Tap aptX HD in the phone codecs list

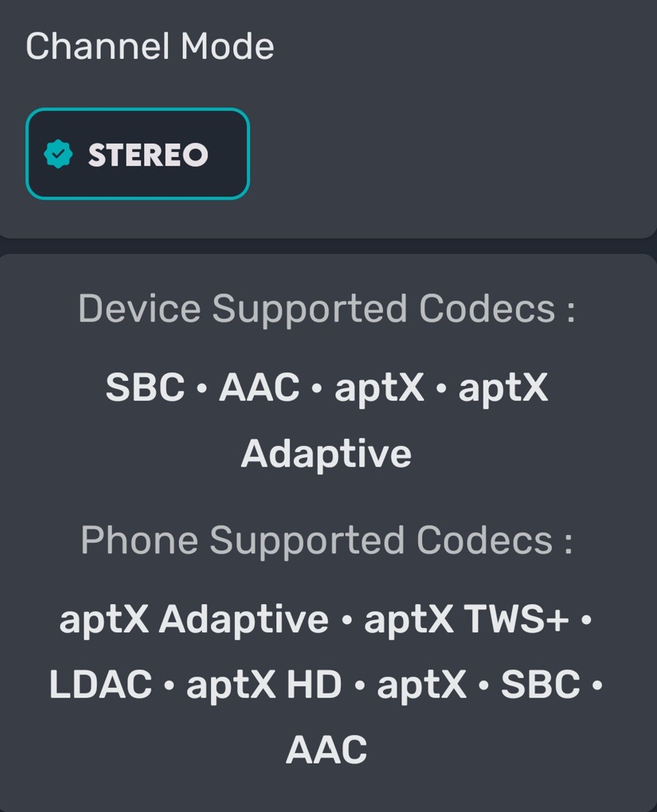[x=264, y=685]
